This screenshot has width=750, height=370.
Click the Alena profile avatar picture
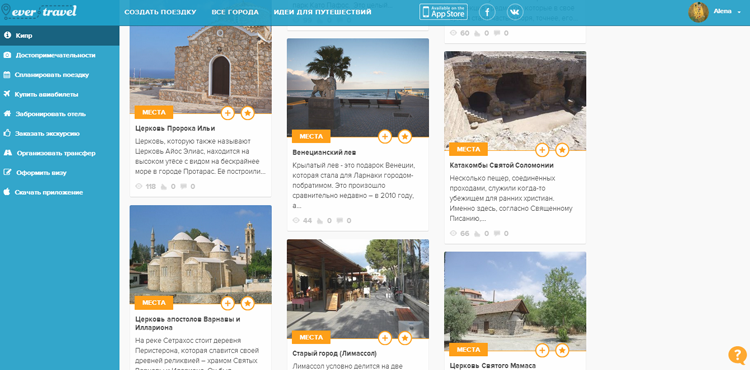698,12
